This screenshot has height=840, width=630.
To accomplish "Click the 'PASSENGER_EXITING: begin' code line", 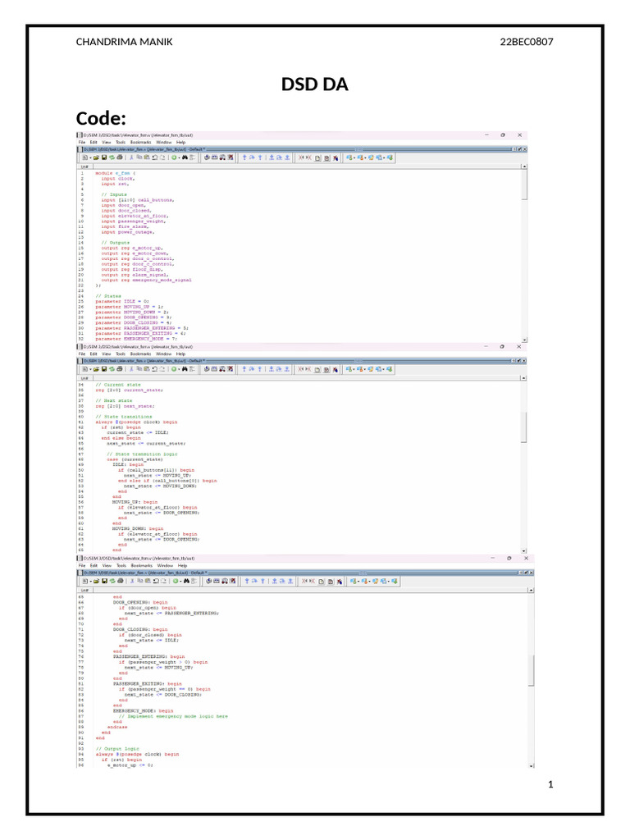I will 148,683.
